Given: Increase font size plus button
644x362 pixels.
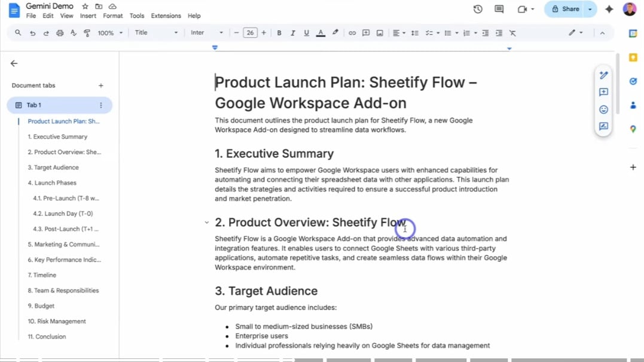Looking at the screenshot, I should click(x=264, y=33).
